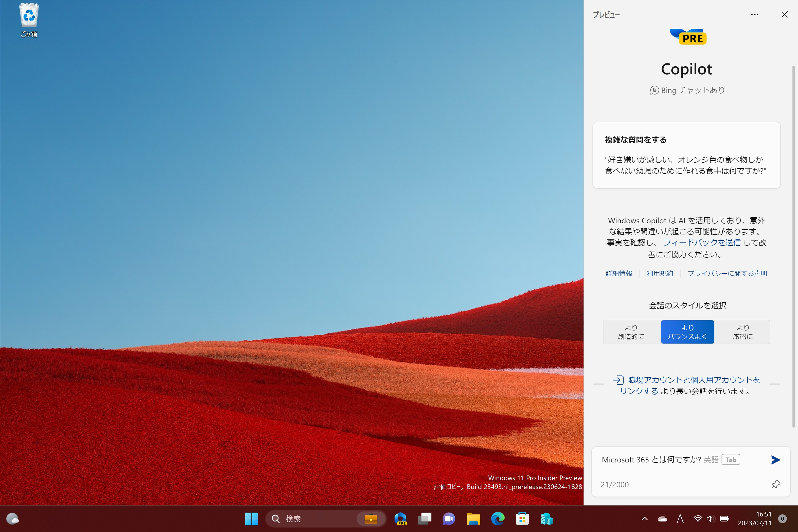
Task: Open the プライバシーに関する声明 link
Action: [727, 273]
